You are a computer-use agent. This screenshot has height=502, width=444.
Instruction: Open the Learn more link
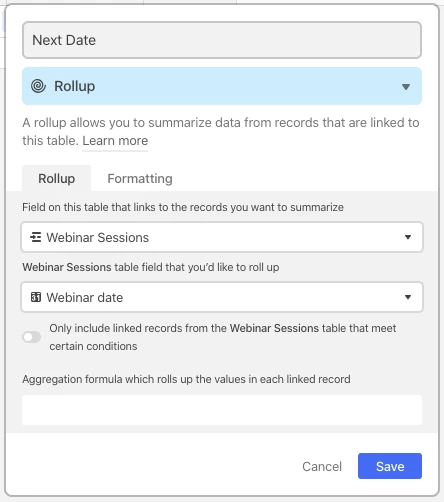tap(115, 141)
